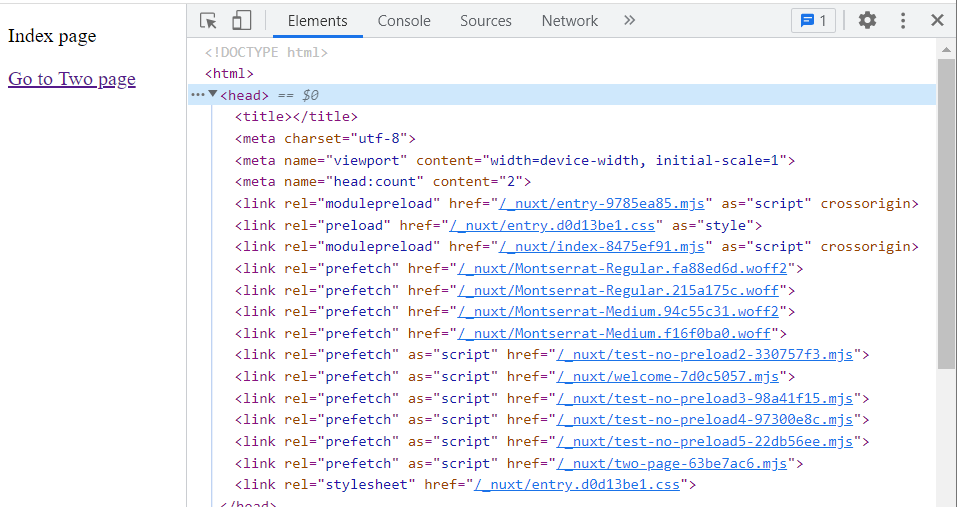The height and width of the screenshot is (507, 957).
Task: Open the preload entry.d0d13be1.css link
Action: pos(552,225)
